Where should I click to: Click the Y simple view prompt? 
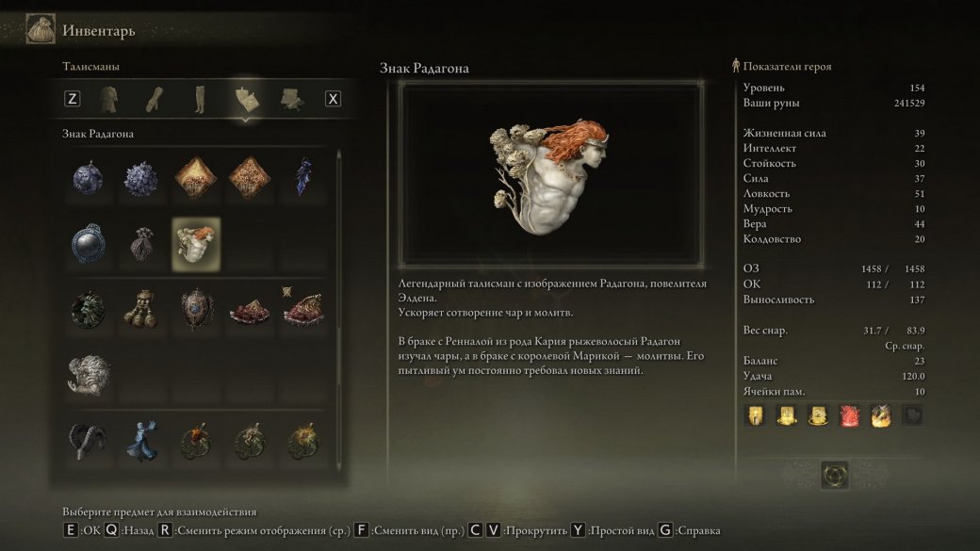[612, 530]
